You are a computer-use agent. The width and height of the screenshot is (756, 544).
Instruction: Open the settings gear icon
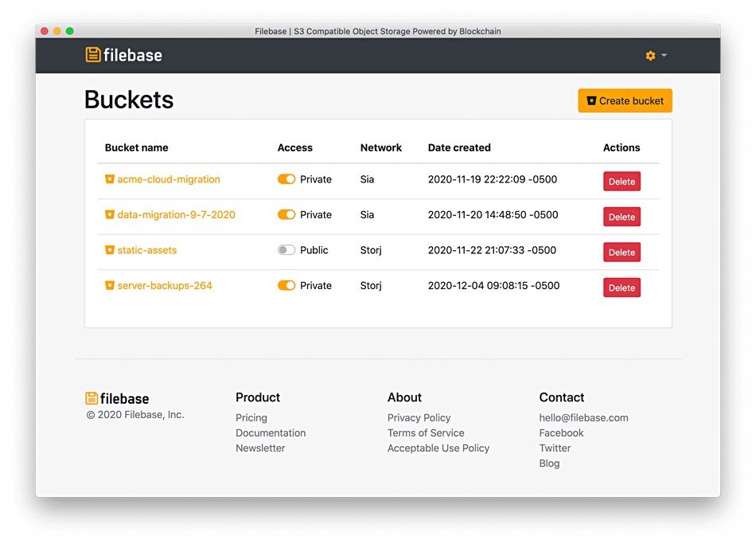tap(650, 56)
